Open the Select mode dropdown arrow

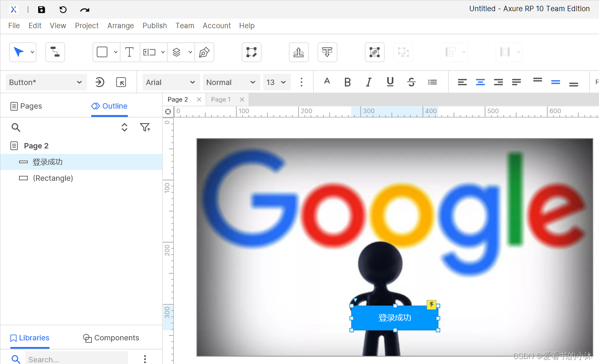(32, 52)
